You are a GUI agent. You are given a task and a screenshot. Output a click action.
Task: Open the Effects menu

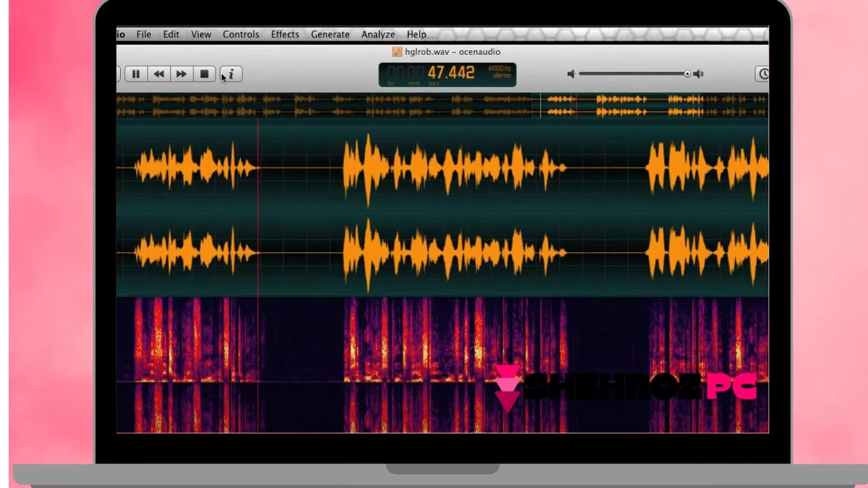[285, 35]
